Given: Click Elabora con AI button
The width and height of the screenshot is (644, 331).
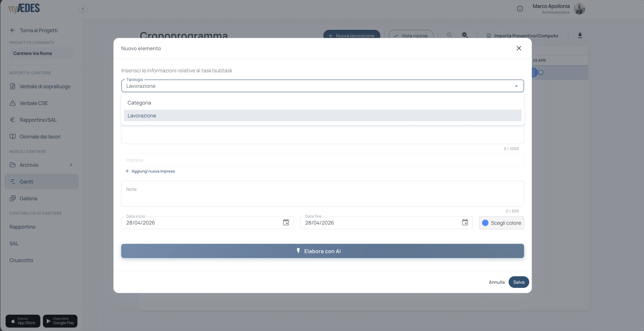Looking at the screenshot, I should point(322,251).
